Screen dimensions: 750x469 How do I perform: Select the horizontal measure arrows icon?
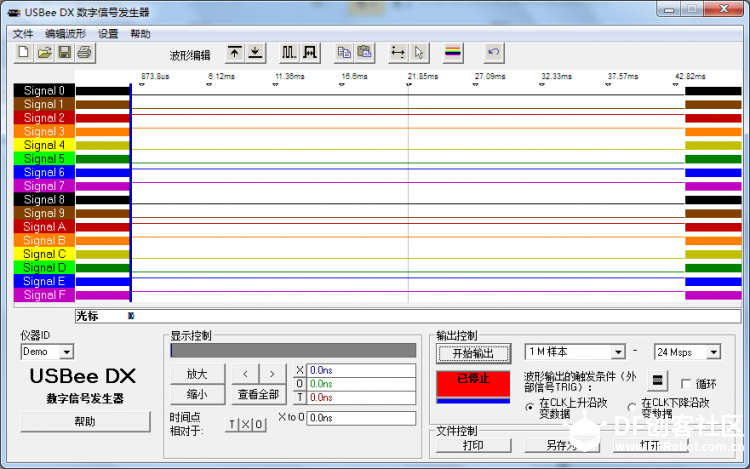click(x=397, y=53)
